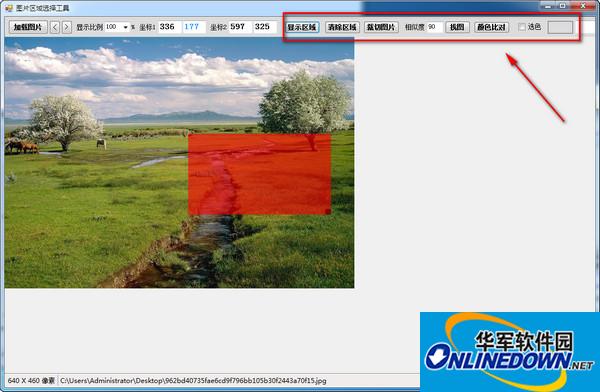Click coordinate 2 X field showing 597
600x392 pixels.
240,27
